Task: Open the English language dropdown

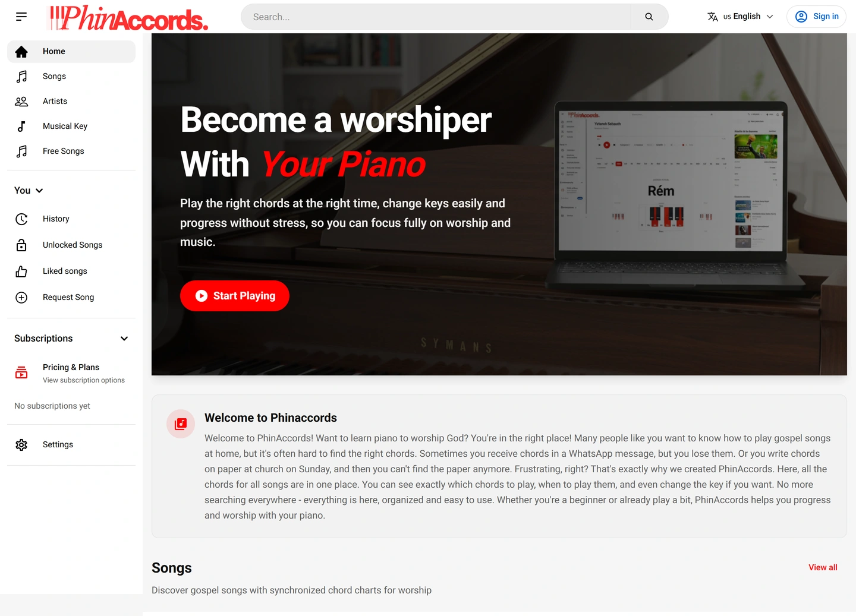Action: (740, 17)
